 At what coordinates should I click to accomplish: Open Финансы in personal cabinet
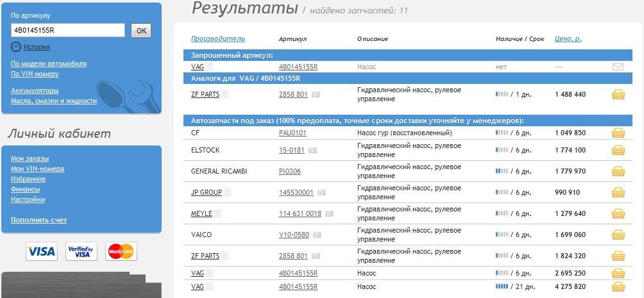click(26, 189)
